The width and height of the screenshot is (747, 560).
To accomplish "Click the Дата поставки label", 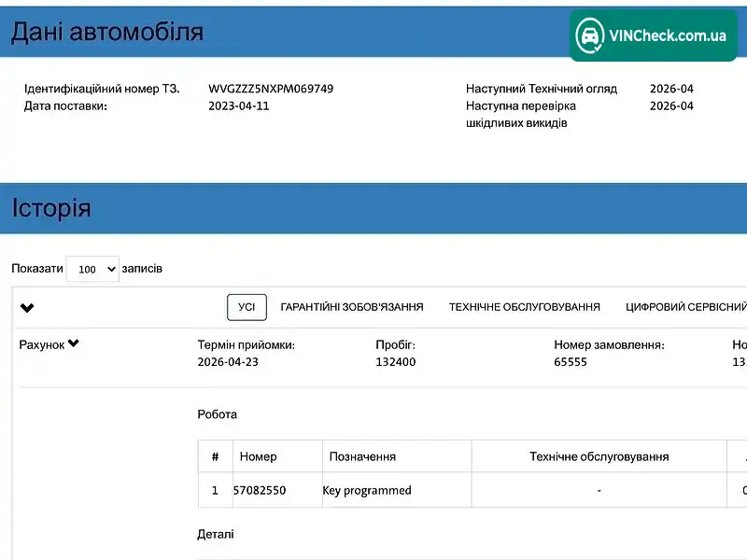I will tap(65, 105).
